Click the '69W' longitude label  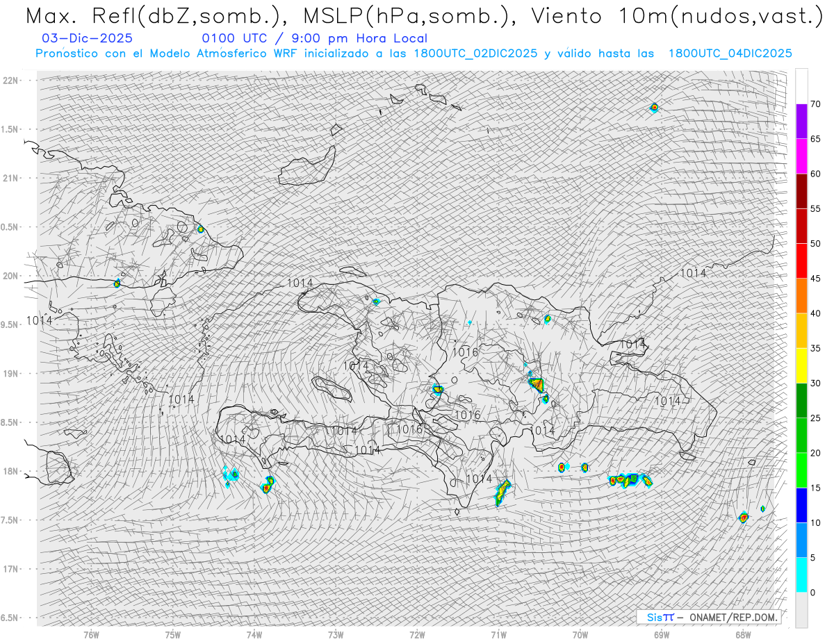point(662,634)
